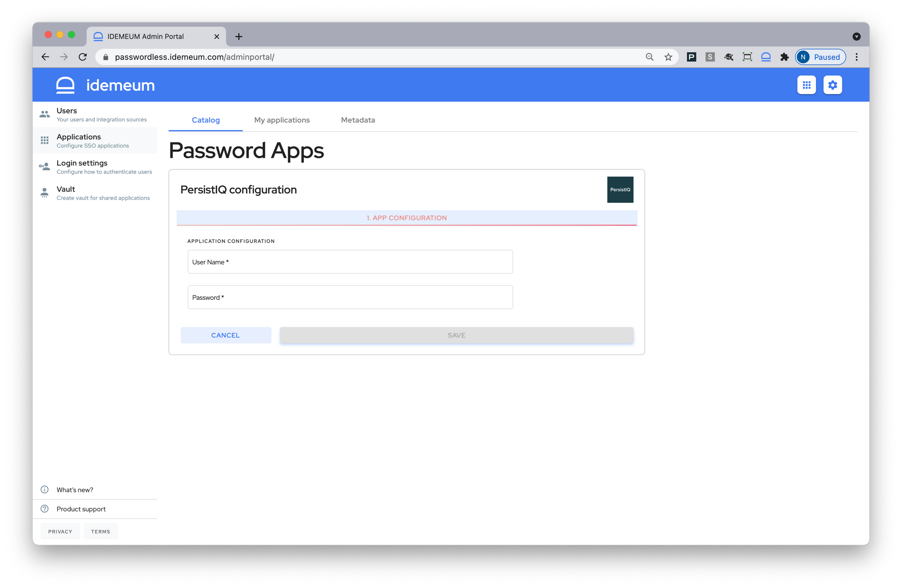Image resolution: width=902 pixels, height=588 pixels.
Task: Click the Paused profile button
Action: 820,57
